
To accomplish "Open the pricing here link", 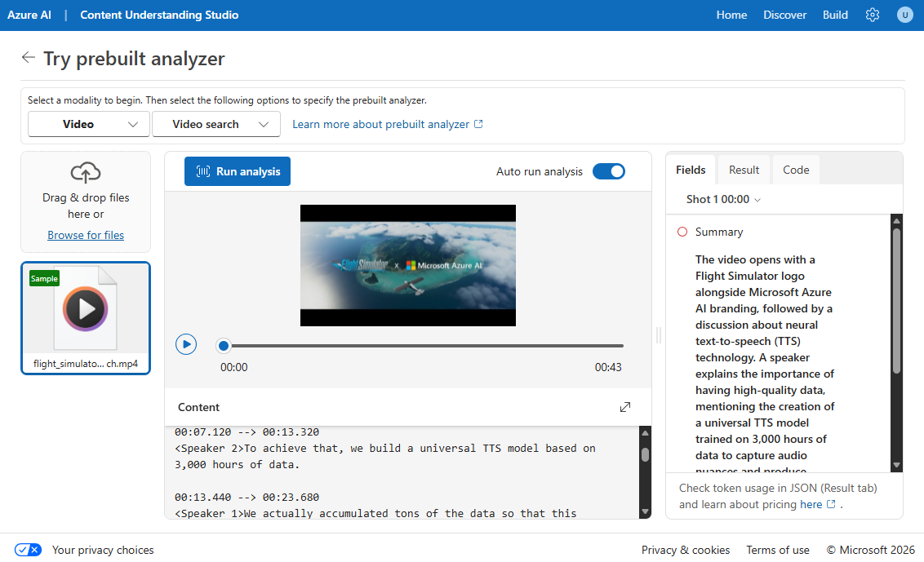I will pos(811,504).
